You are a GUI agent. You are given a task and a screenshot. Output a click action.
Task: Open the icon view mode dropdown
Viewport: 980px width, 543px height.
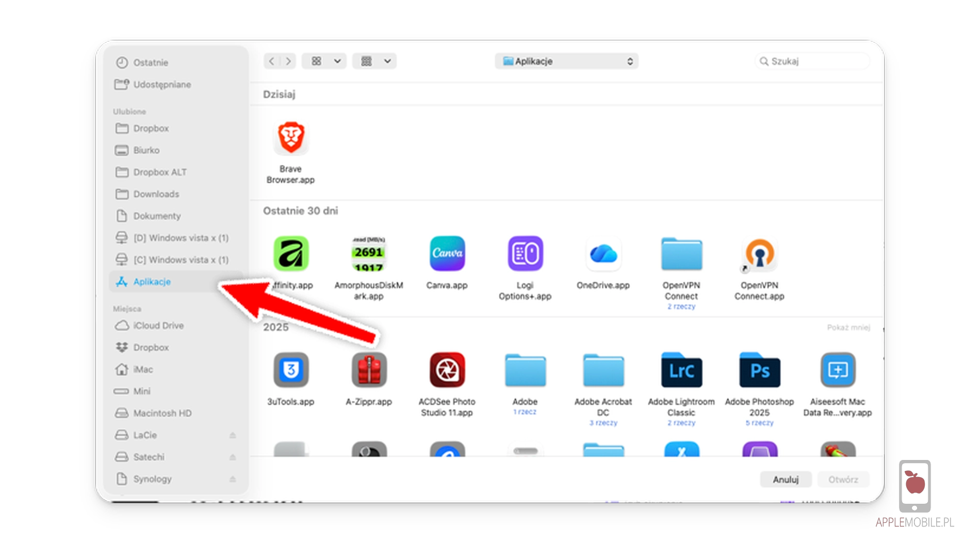click(324, 61)
